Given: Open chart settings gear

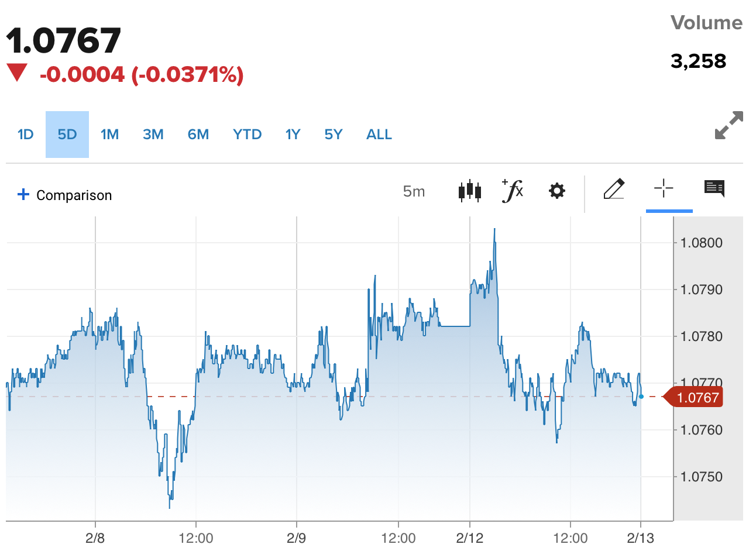Looking at the screenshot, I should coord(556,191).
